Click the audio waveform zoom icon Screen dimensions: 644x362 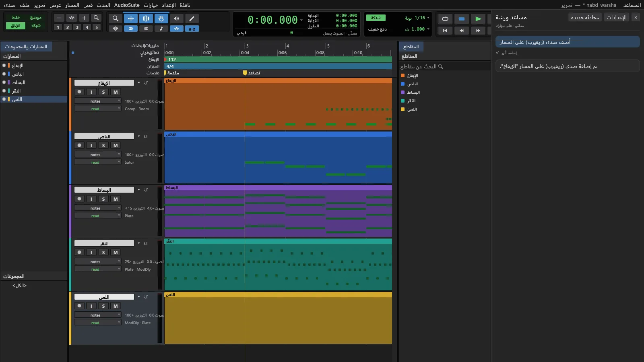click(x=72, y=18)
